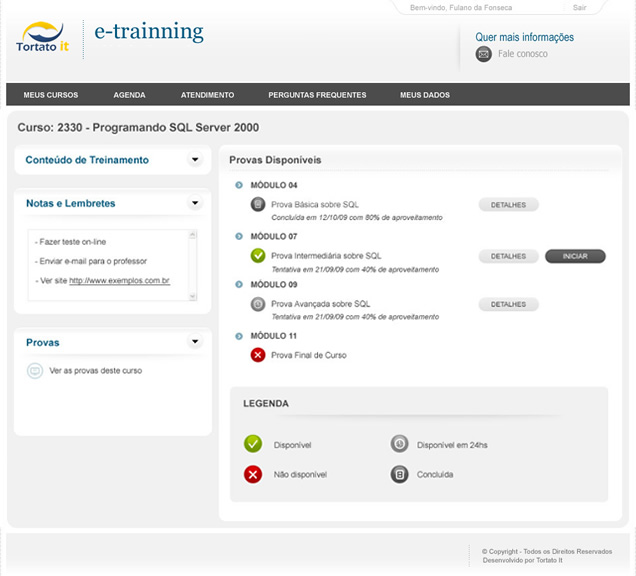The image size is (636, 576).
Task: Click the Provas Disponíveis heading
Action: click(275, 160)
